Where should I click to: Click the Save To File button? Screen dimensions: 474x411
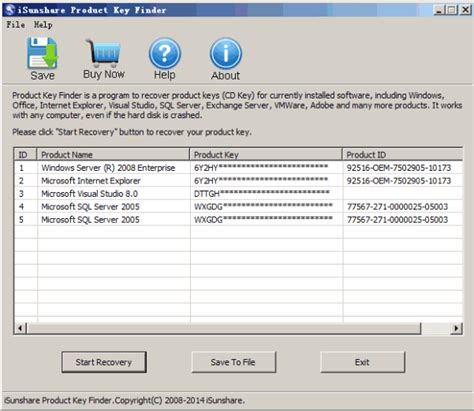pos(233,362)
